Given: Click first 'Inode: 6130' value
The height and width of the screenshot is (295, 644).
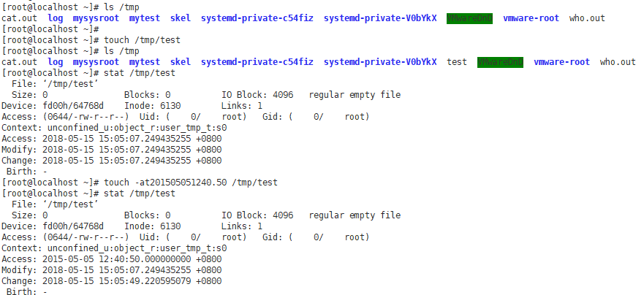Looking at the screenshot, I should click(x=152, y=106).
